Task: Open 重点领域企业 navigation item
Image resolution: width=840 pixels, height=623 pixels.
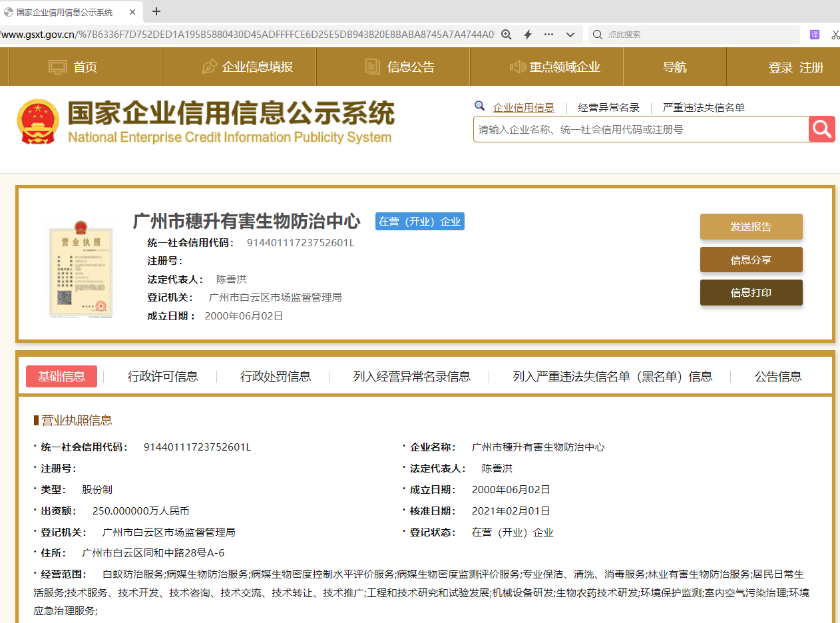Action: (x=565, y=67)
